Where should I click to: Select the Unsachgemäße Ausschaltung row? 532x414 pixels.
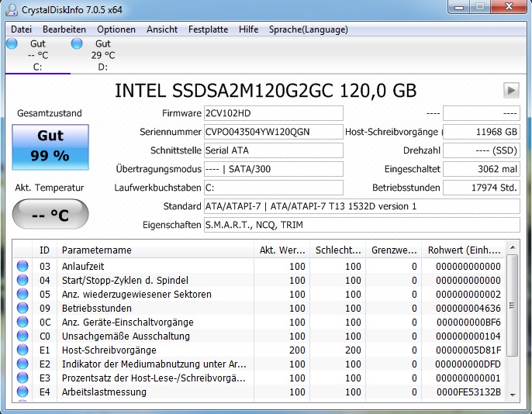click(x=126, y=336)
